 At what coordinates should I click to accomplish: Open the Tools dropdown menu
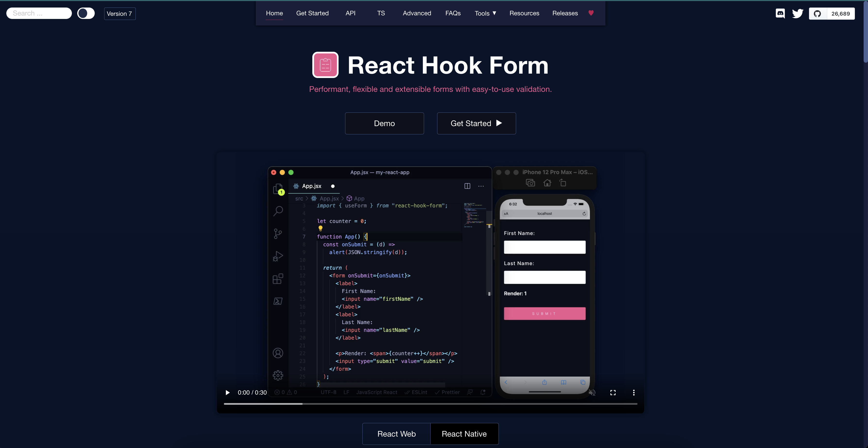coord(485,13)
